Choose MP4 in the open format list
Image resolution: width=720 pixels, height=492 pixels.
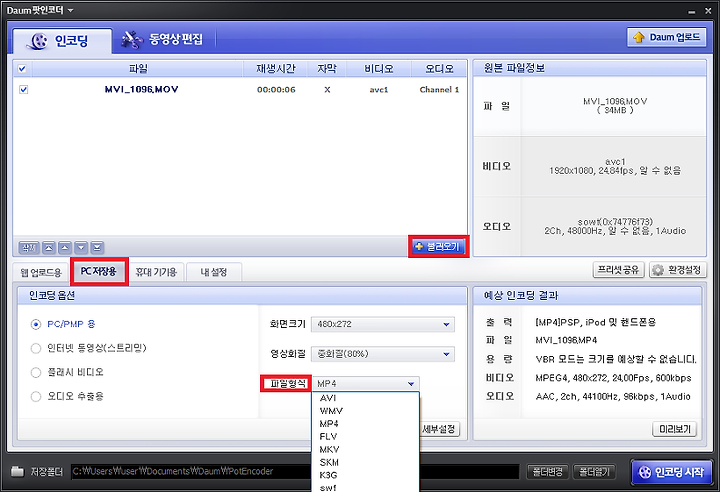point(366,424)
